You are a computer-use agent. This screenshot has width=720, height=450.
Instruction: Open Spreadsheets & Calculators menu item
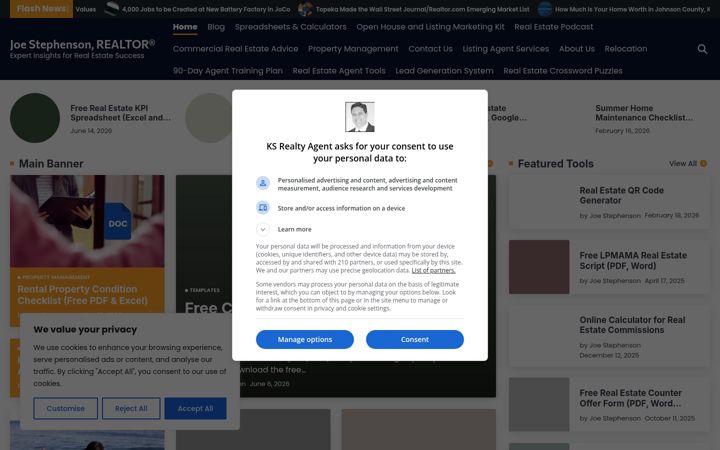click(x=291, y=27)
